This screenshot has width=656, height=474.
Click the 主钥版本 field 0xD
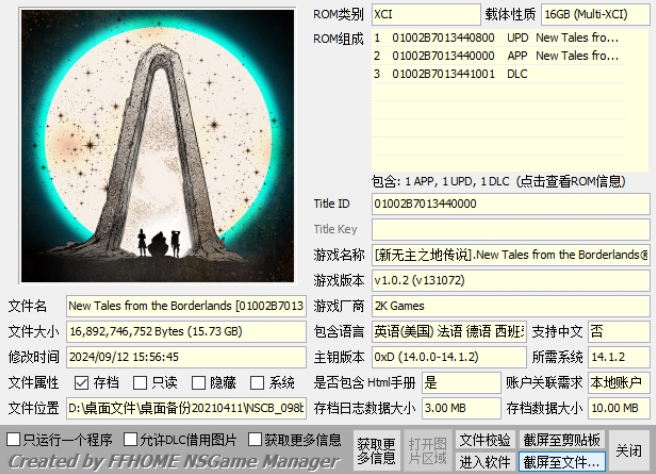click(449, 357)
